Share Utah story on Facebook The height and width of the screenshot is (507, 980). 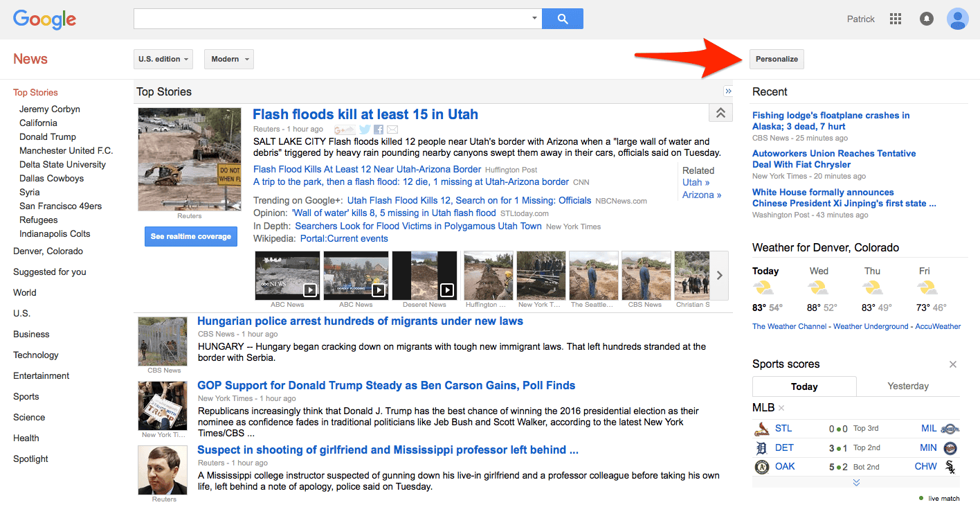click(x=379, y=130)
